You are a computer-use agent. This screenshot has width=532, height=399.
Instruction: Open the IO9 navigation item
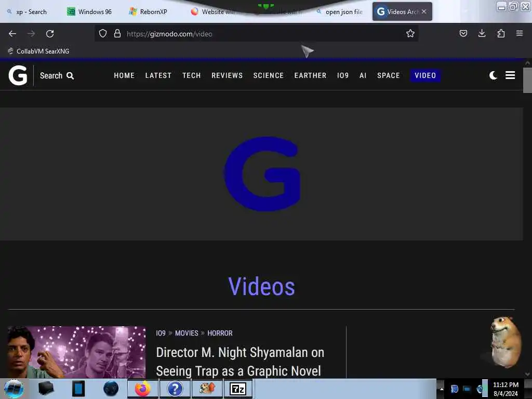tap(343, 75)
